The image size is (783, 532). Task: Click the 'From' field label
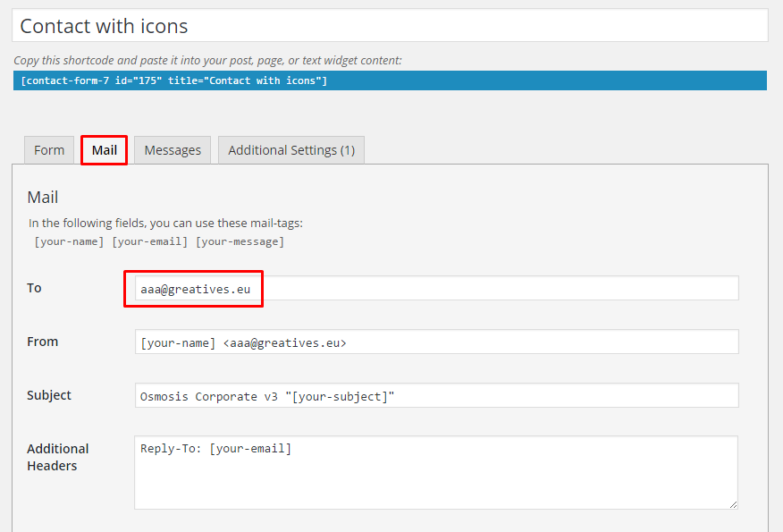43,342
